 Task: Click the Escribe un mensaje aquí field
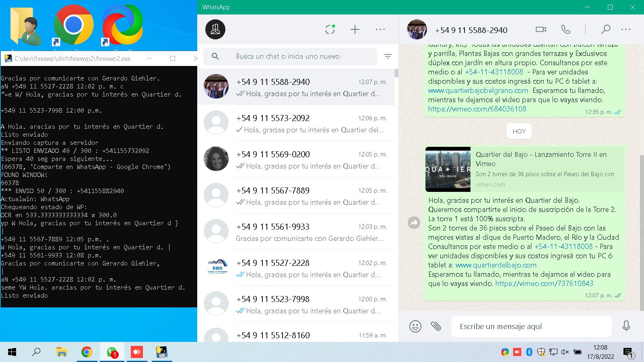click(531, 326)
